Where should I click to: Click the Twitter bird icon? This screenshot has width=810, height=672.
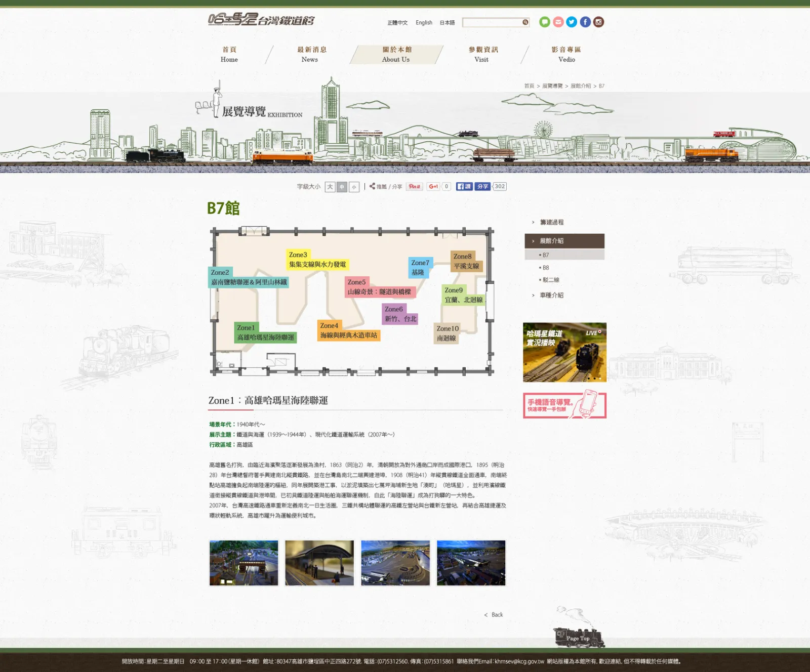[x=572, y=22]
